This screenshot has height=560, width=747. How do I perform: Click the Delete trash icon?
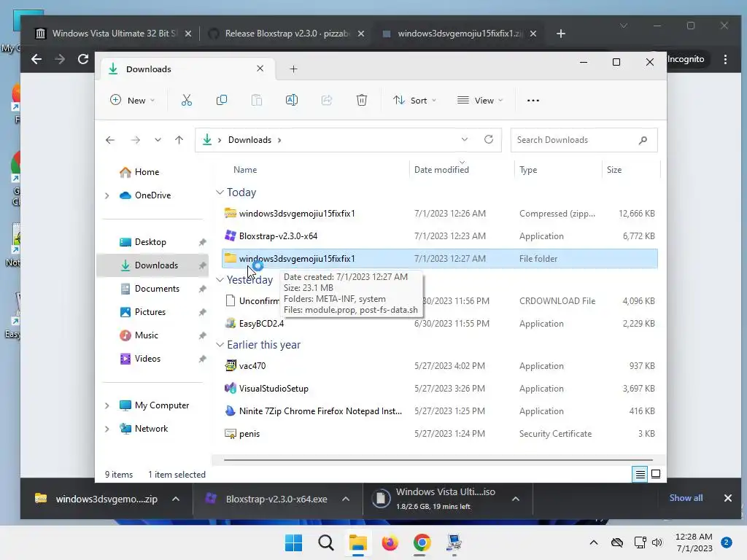pyautogui.click(x=362, y=100)
